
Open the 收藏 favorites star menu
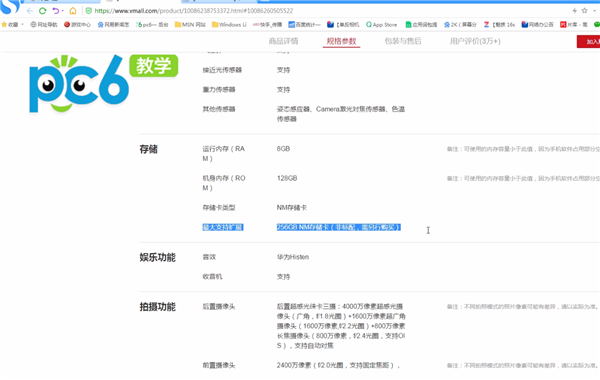coord(10,24)
